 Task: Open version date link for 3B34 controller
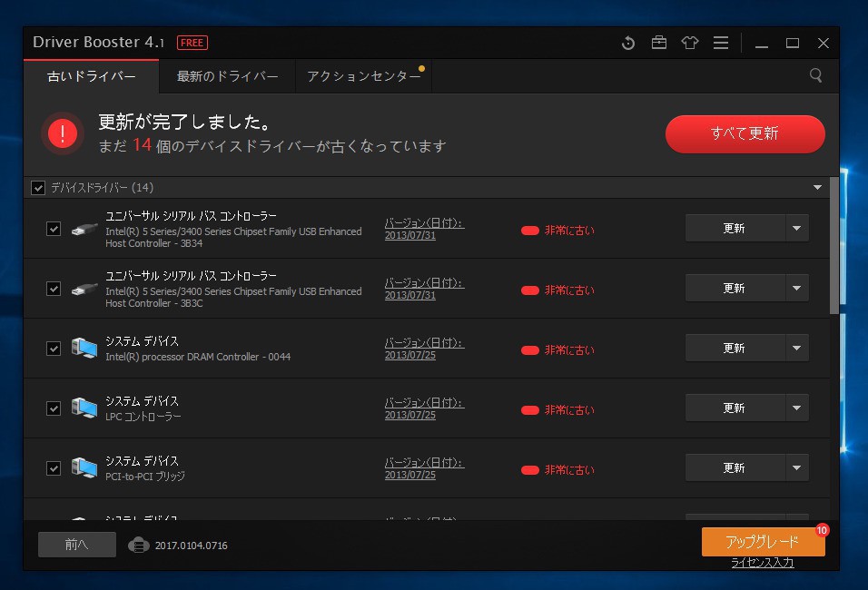[424, 229]
